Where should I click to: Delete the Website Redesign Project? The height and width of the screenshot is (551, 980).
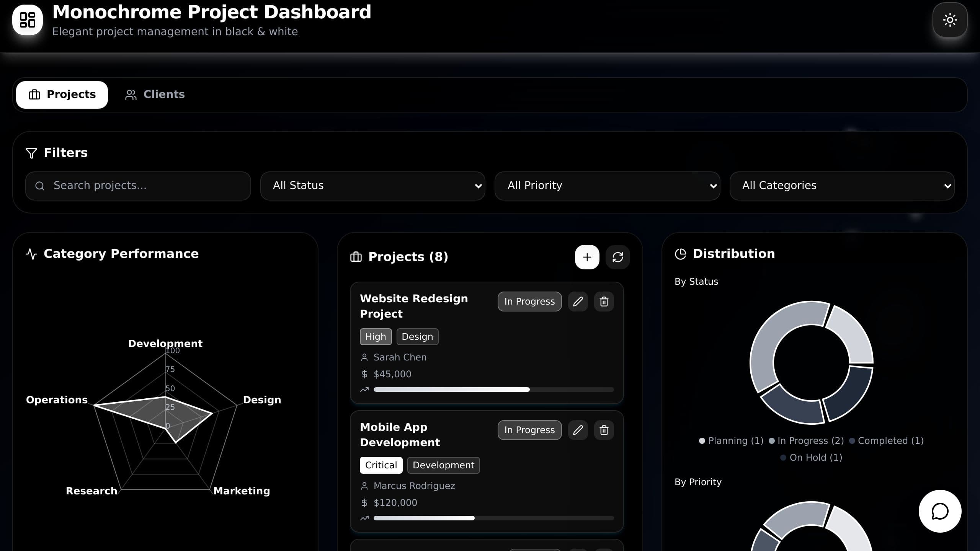coord(604,302)
